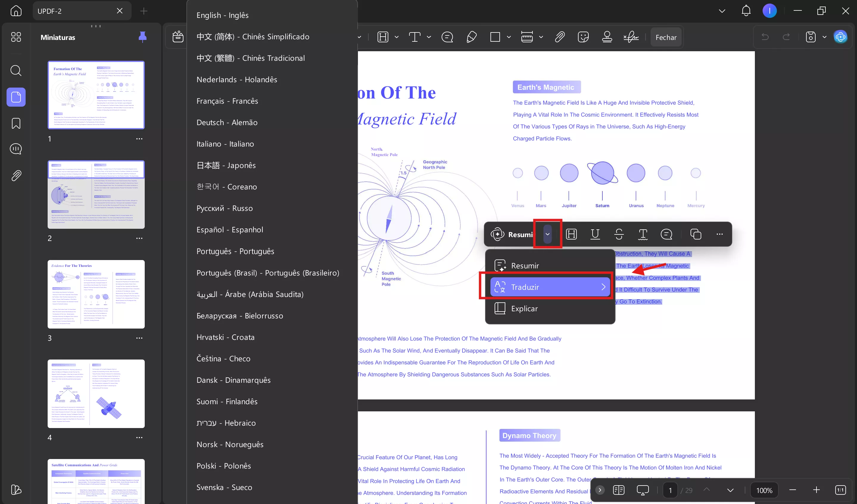
Task: Unpin the Miniaturas thumbnail panel
Action: tap(143, 37)
